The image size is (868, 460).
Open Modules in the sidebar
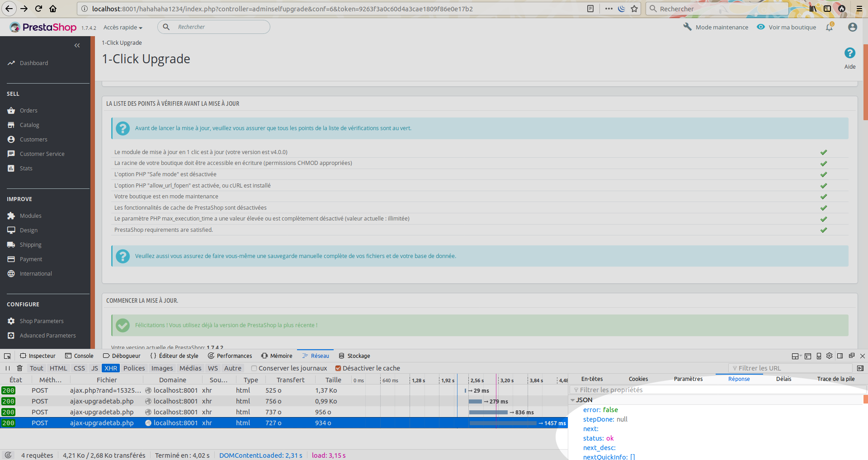pyautogui.click(x=30, y=216)
